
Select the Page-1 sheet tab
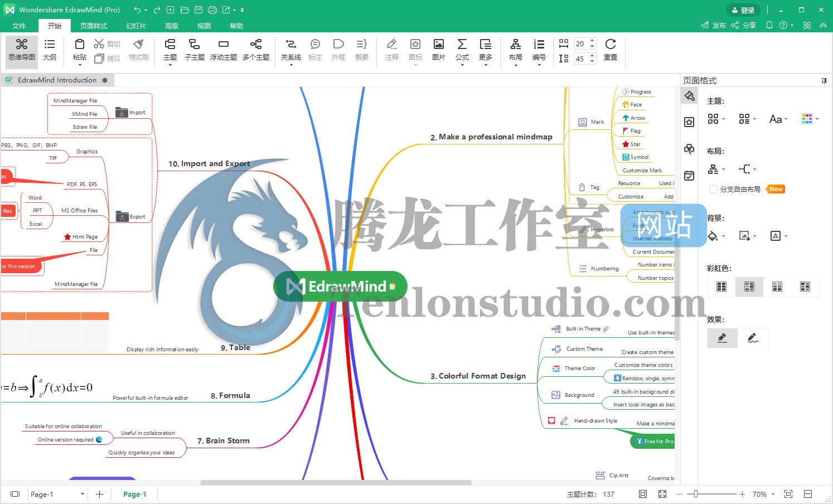(135, 494)
